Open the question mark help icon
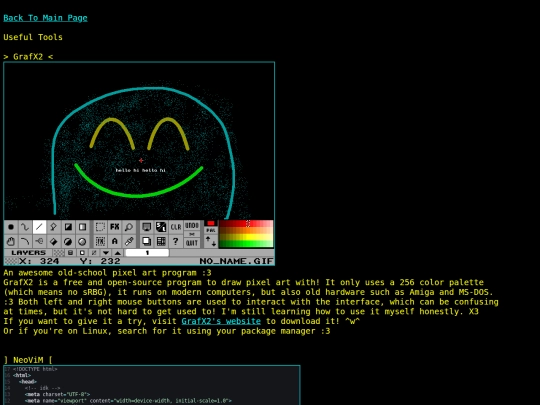540x405 pixels. (x=176, y=241)
